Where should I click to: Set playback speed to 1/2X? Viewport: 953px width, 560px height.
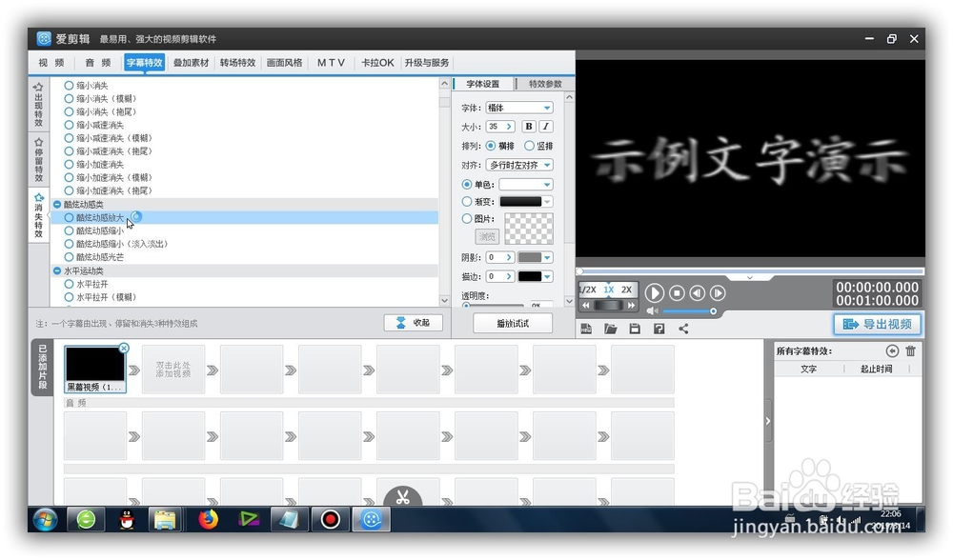[587, 290]
